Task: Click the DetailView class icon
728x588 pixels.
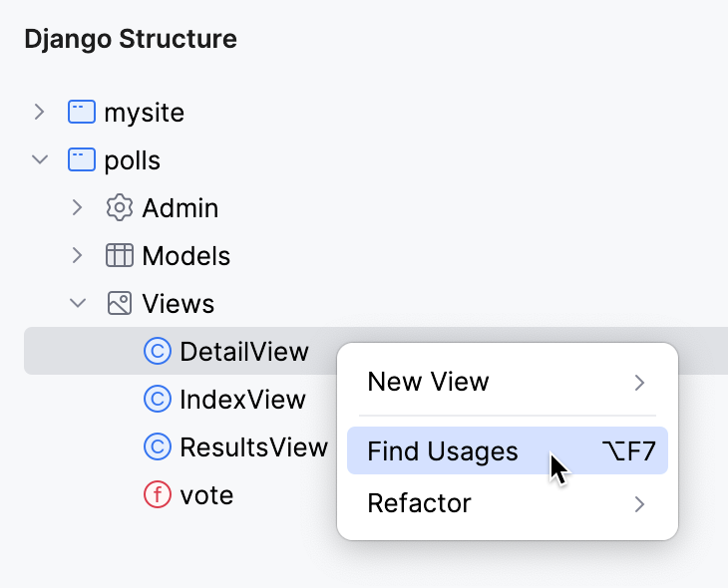Action: pyautogui.click(x=157, y=351)
